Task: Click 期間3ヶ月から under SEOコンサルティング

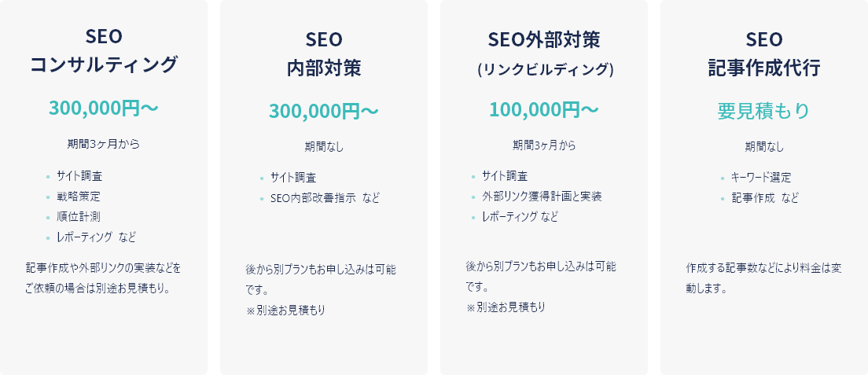Action: coord(104,144)
